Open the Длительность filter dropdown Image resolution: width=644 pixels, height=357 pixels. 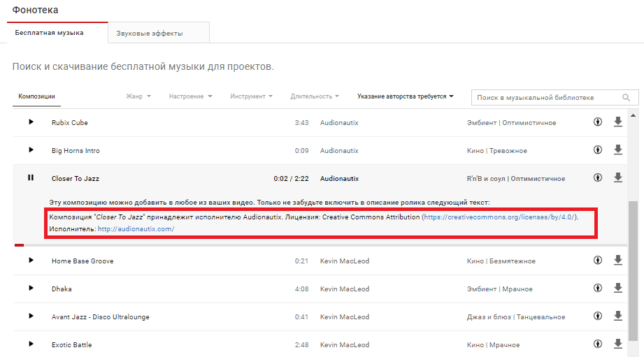pyautogui.click(x=315, y=96)
